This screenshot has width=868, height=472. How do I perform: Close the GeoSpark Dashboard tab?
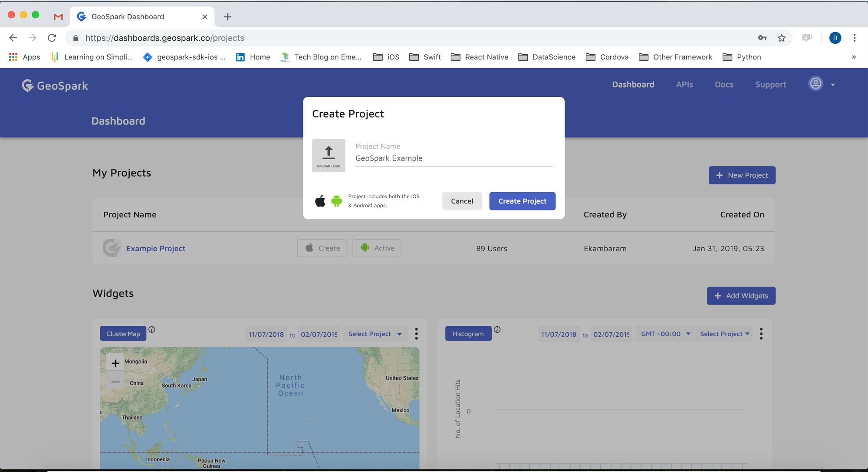click(x=205, y=16)
